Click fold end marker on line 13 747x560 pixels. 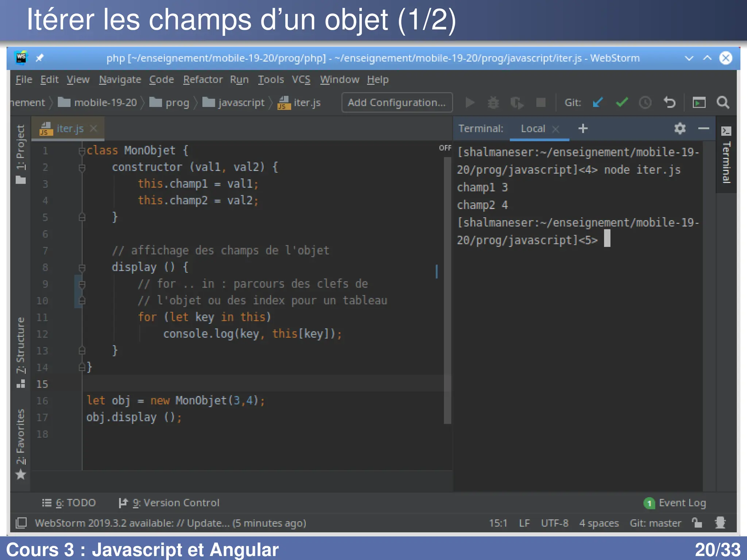(82, 351)
